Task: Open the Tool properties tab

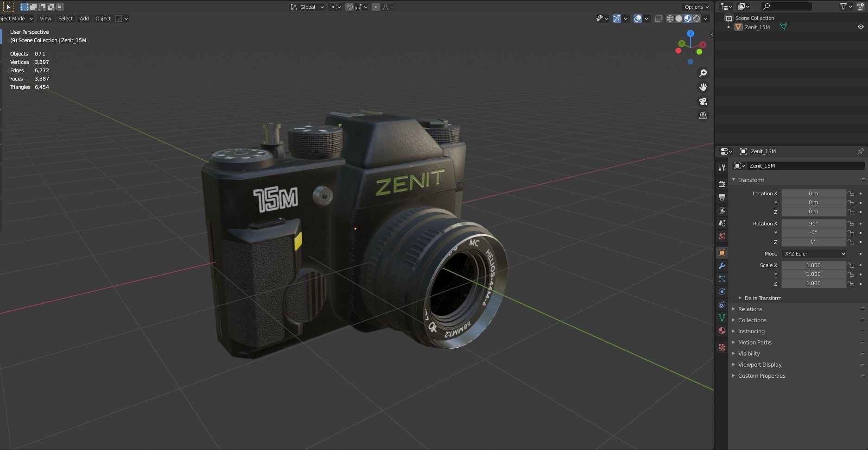Action: [x=722, y=167]
